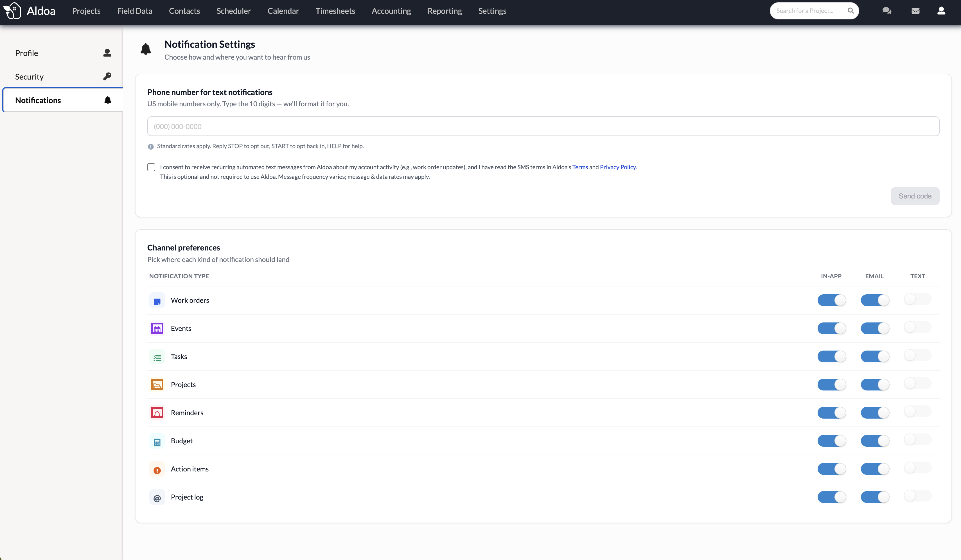Viewport: 961px width, 560px height.
Task: Click the Notifications bell icon in the sidebar
Action: pyautogui.click(x=107, y=100)
